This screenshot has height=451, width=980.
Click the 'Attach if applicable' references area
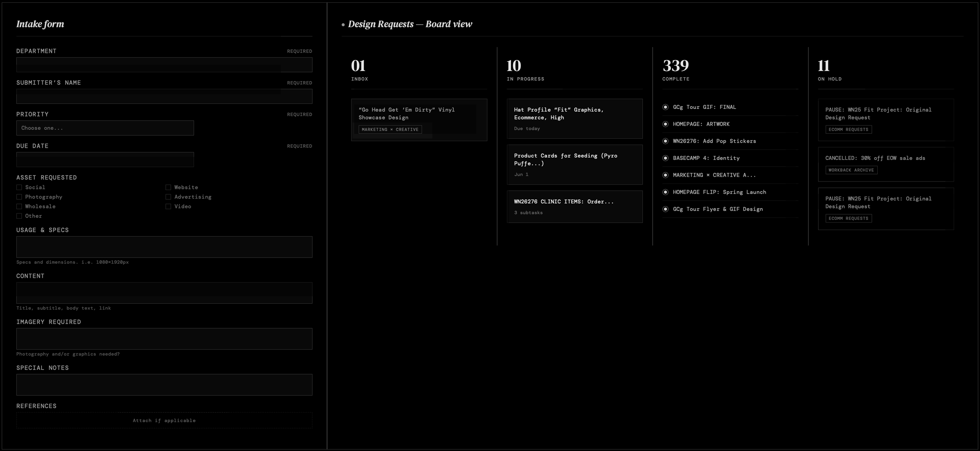click(164, 420)
